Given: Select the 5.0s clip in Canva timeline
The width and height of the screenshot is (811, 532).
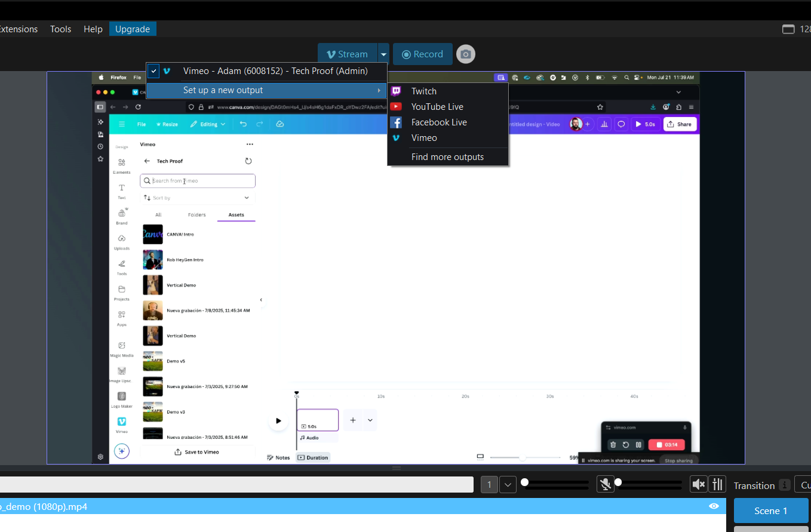Looking at the screenshot, I should coord(318,420).
